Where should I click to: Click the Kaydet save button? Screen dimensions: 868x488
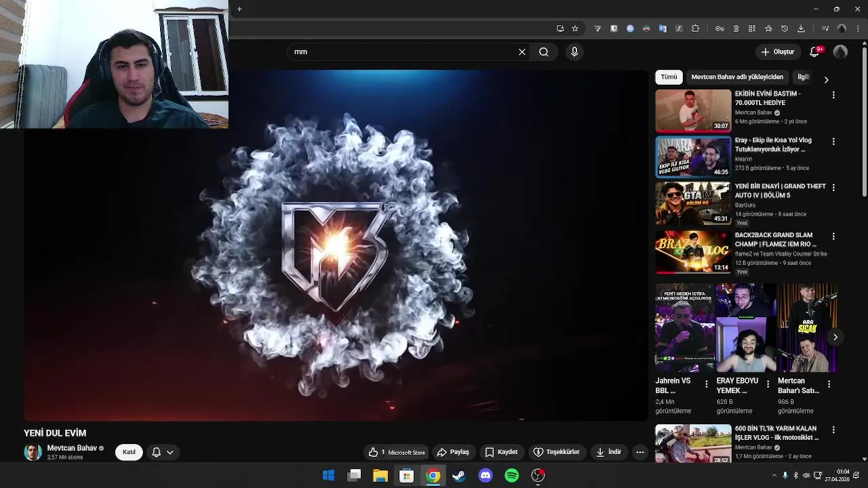(x=502, y=452)
